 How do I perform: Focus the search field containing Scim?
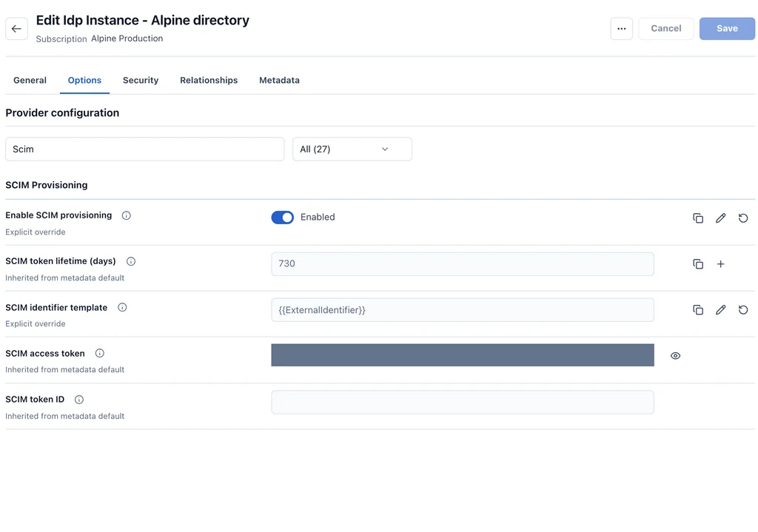tap(144, 149)
